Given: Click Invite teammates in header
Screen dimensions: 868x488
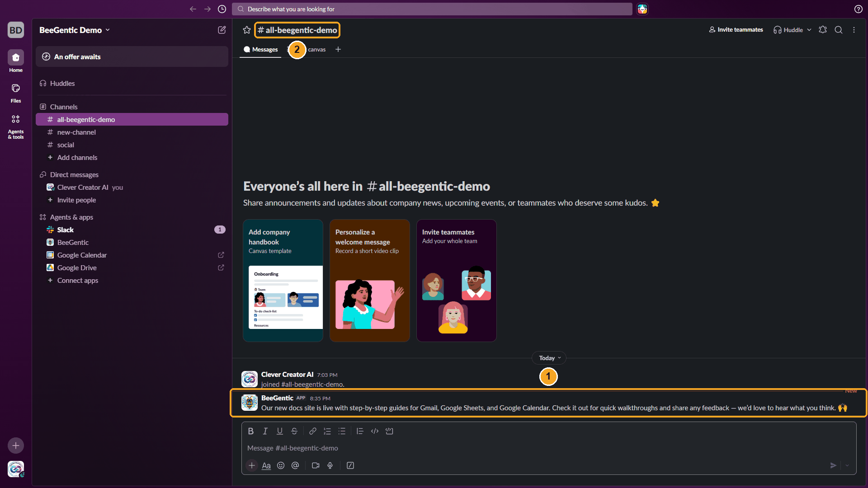Looking at the screenshot, I should [736, 30].
